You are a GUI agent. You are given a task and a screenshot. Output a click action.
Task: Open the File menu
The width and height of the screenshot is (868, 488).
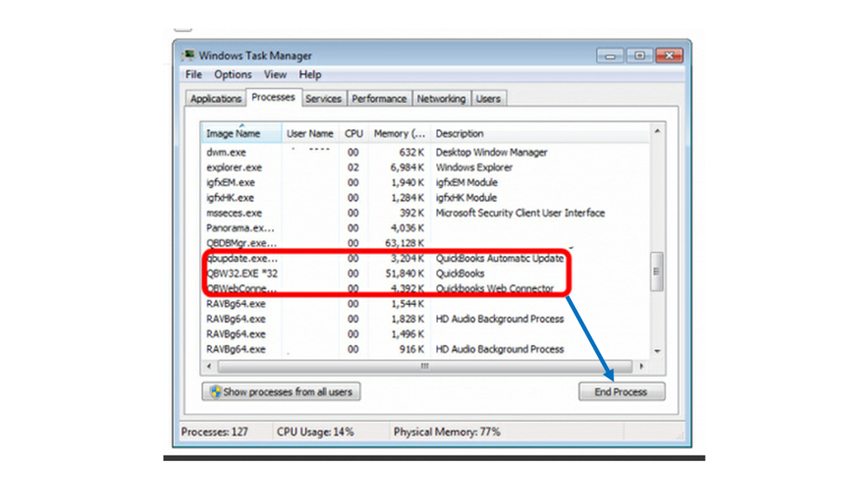[x=194, y=75]
